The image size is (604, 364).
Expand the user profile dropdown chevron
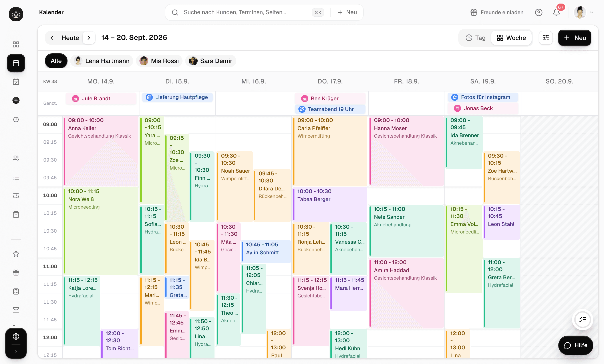[592, 12]
